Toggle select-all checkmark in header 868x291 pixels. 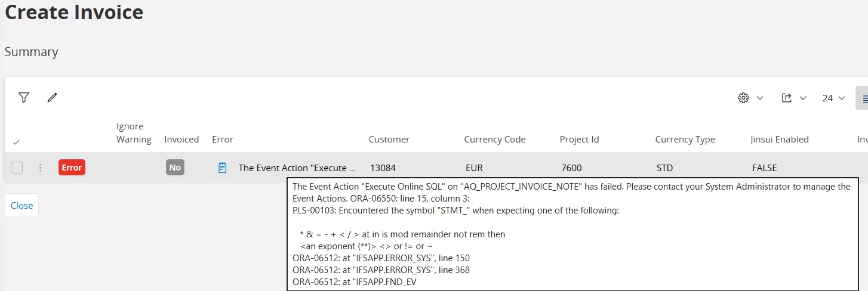click(x=16, y=142)
